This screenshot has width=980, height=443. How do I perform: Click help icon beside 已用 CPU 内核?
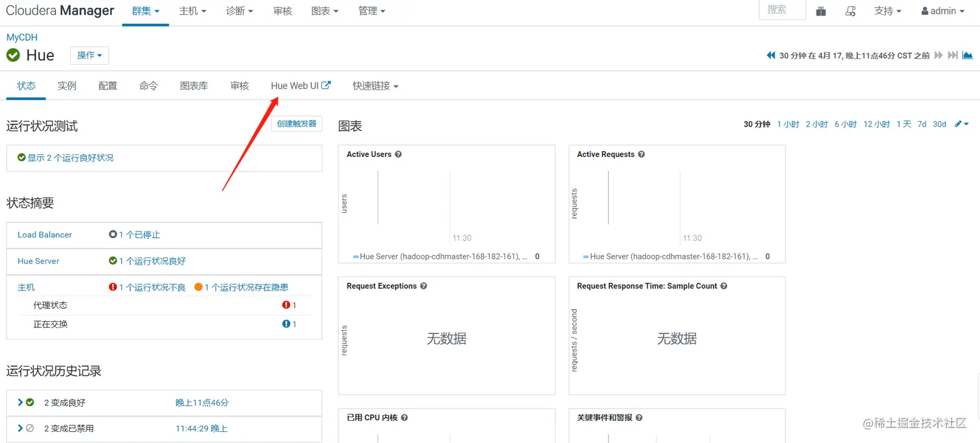point(404,418)
